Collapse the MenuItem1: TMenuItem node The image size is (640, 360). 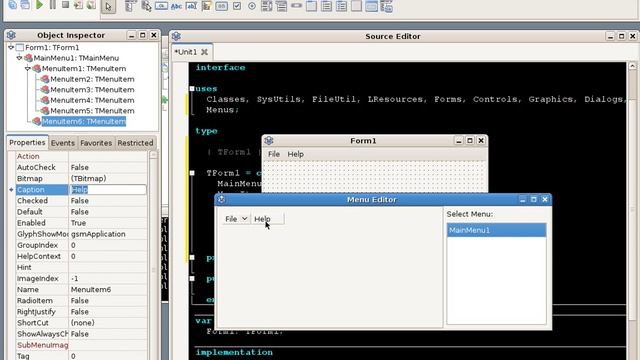[x=27, y=69]
